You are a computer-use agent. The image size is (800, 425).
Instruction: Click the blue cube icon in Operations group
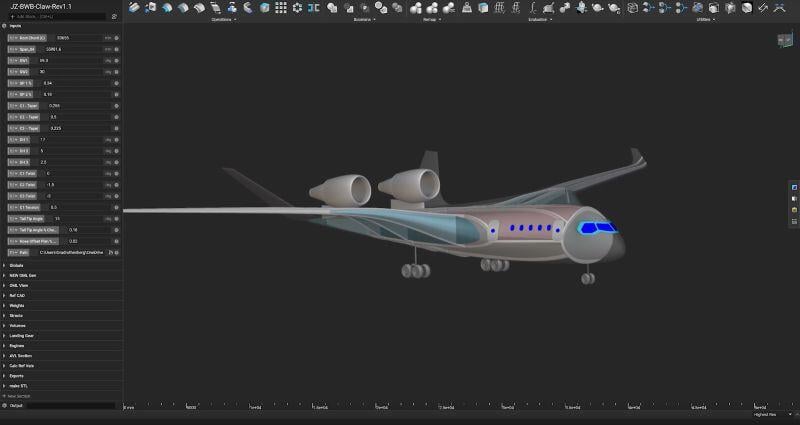click(264, 8)
